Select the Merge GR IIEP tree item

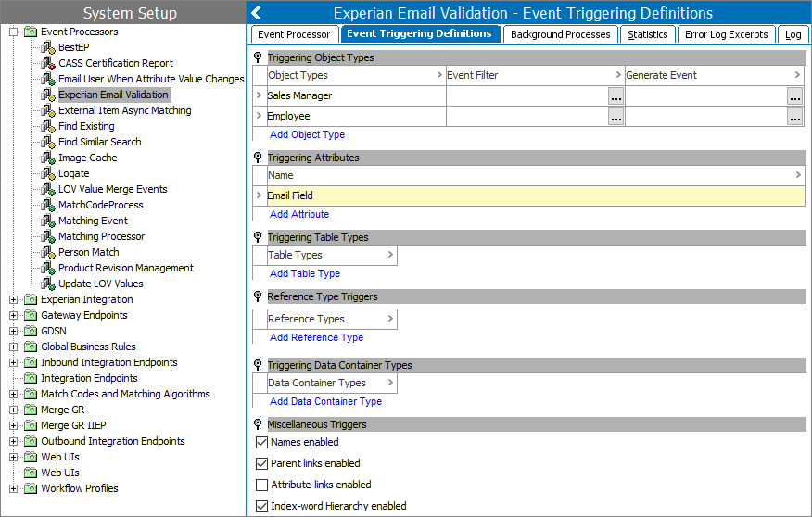tap(73, 425)
